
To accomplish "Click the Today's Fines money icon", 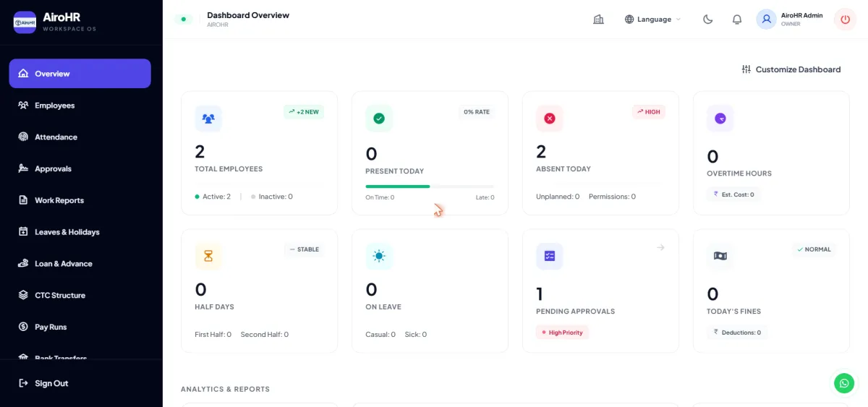I will point(720,256).
